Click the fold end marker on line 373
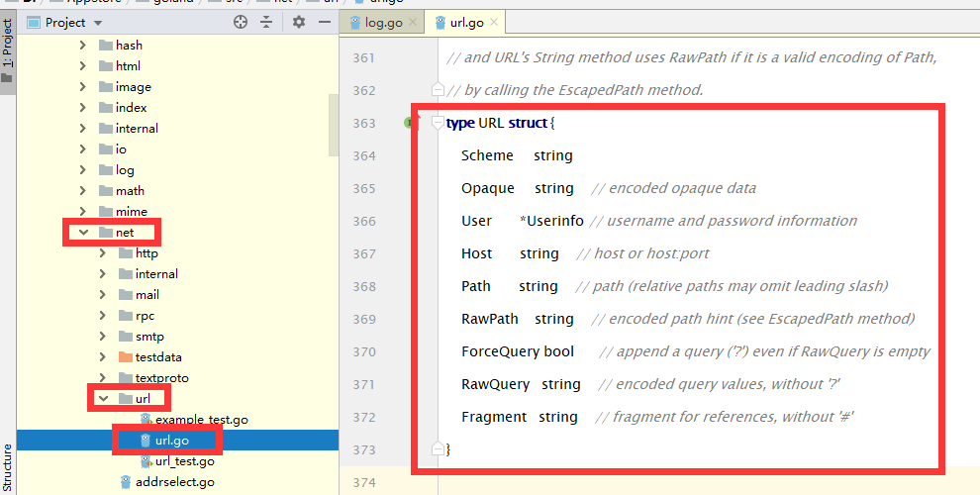Viewport: 980px width, 495px height. (x=438, y=449)
